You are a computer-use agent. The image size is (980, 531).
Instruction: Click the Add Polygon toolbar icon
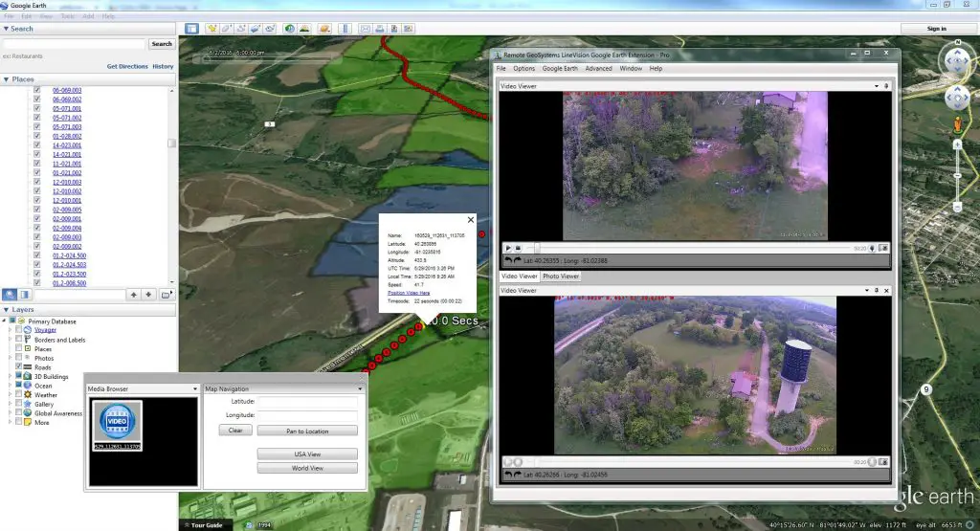(x=226, y=29)
